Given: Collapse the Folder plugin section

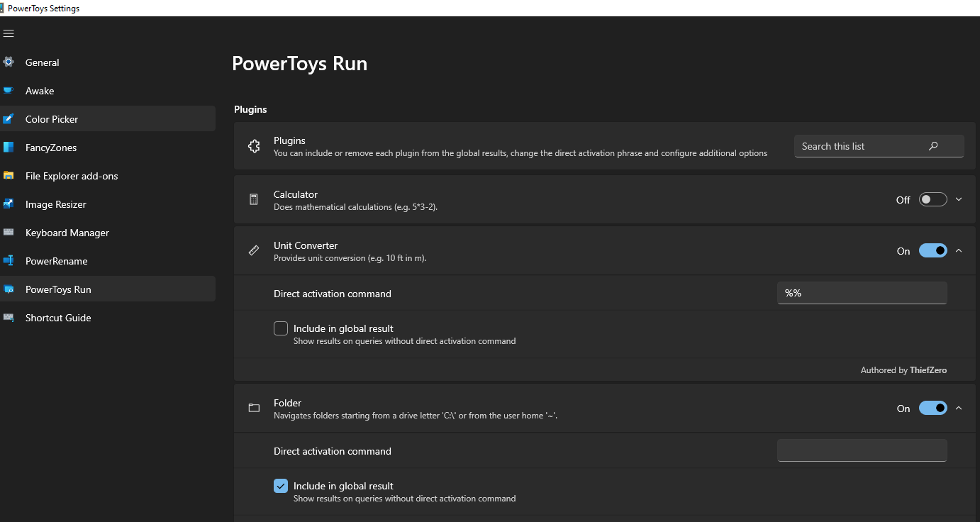Looking at the screenshot, I should [959, 408].
